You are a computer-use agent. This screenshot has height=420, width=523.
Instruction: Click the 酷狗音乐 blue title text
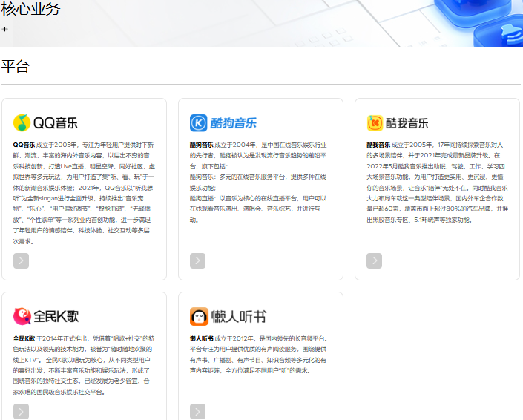click(x=234, y=123)
